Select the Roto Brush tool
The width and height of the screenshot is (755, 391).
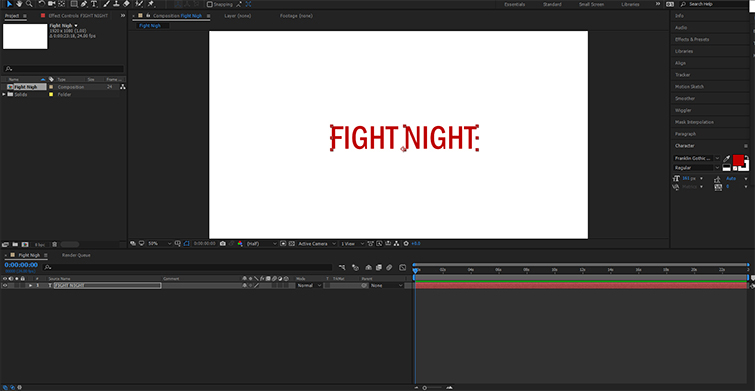tap(140, 4)
